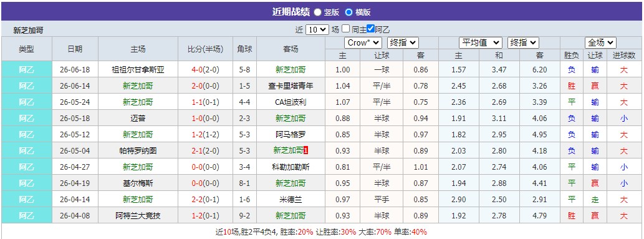Click 胜 result in 26-06-14 row

point(572,86)
